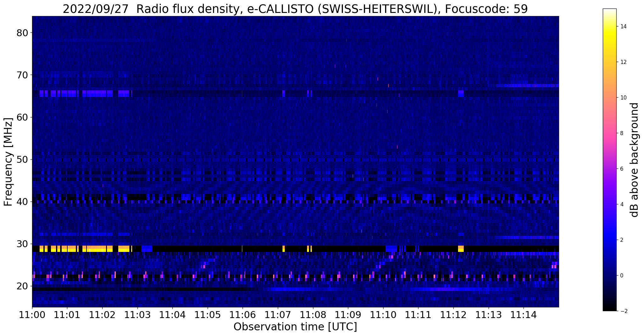Click the dB above background colorbar label
This screenshot has height=336, width=644.
point(635,160)
